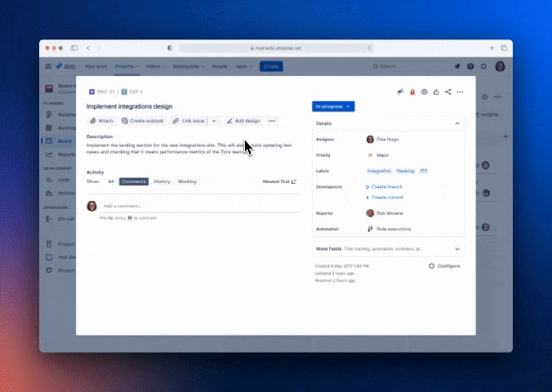Select the Worklog activity tab
This screenshot has height=392, width=552.
[187, 181]
